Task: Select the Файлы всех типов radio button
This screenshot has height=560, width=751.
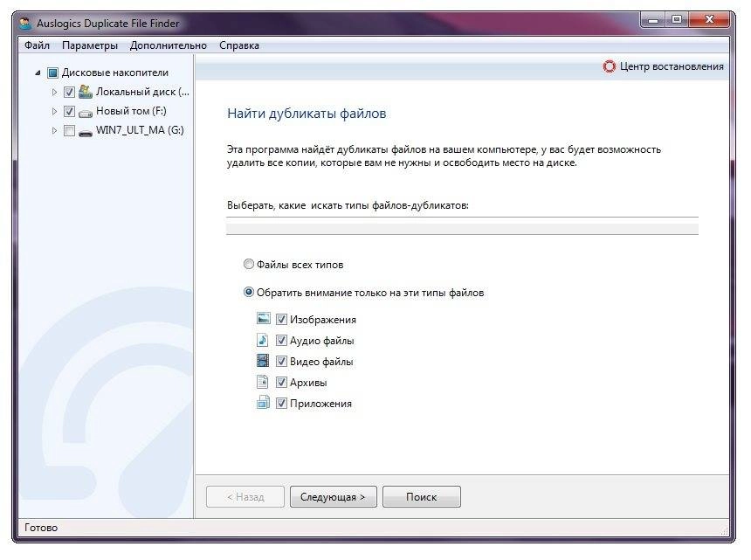Action: pos(249,264)
